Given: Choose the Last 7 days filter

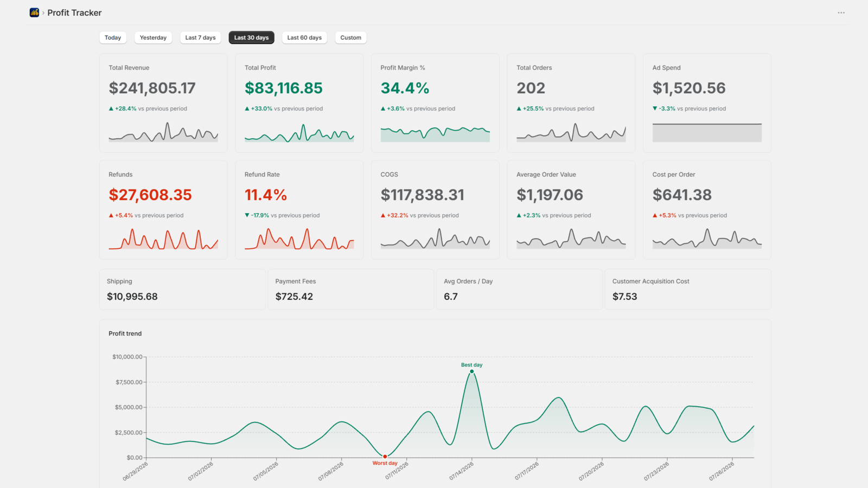Looking at the screenshot, I should tap(200, 37).
